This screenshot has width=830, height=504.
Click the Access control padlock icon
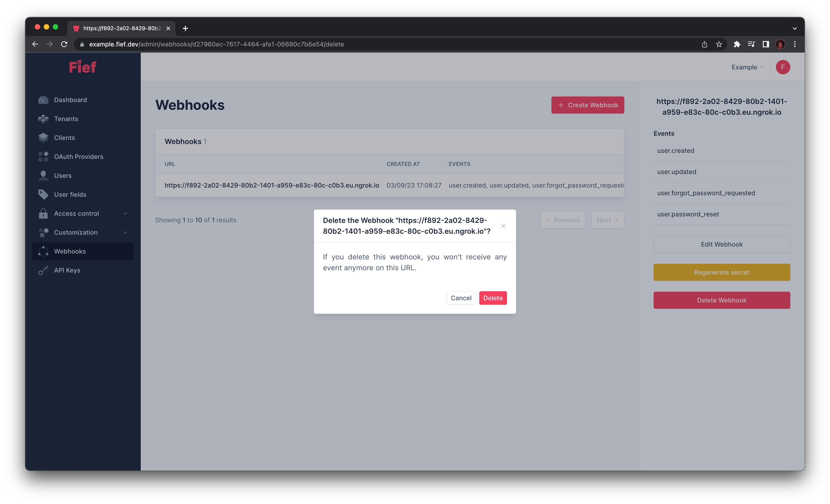(43, 213)
